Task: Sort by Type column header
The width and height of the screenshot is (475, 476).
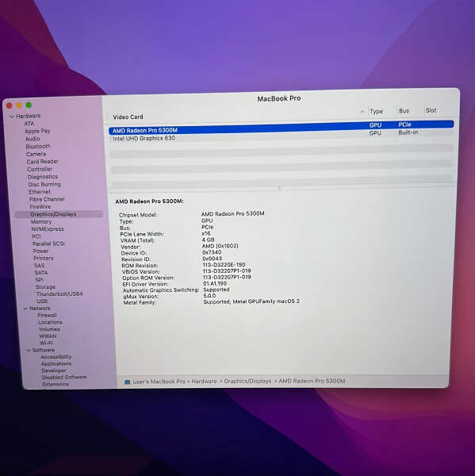Action: click(x=377, y=111)
